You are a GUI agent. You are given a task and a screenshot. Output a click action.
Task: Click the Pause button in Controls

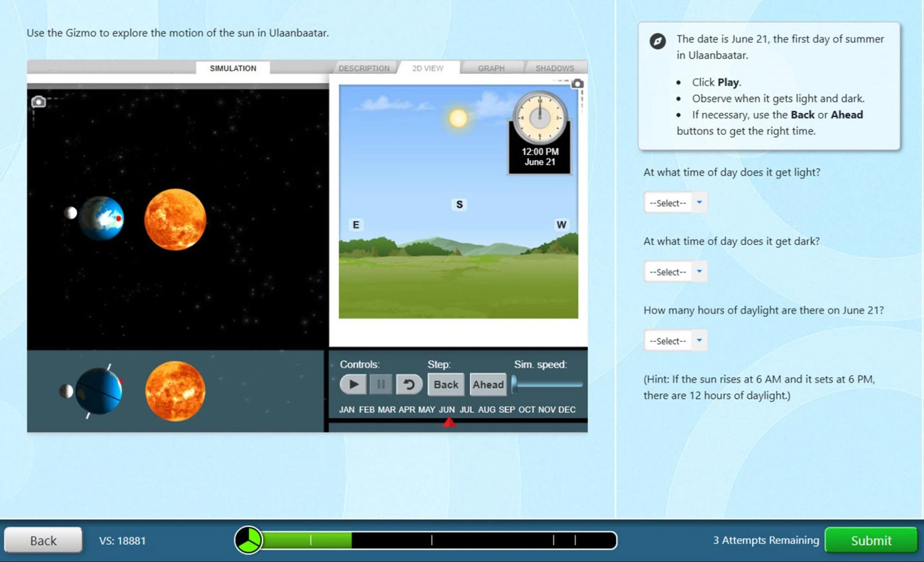381,385
